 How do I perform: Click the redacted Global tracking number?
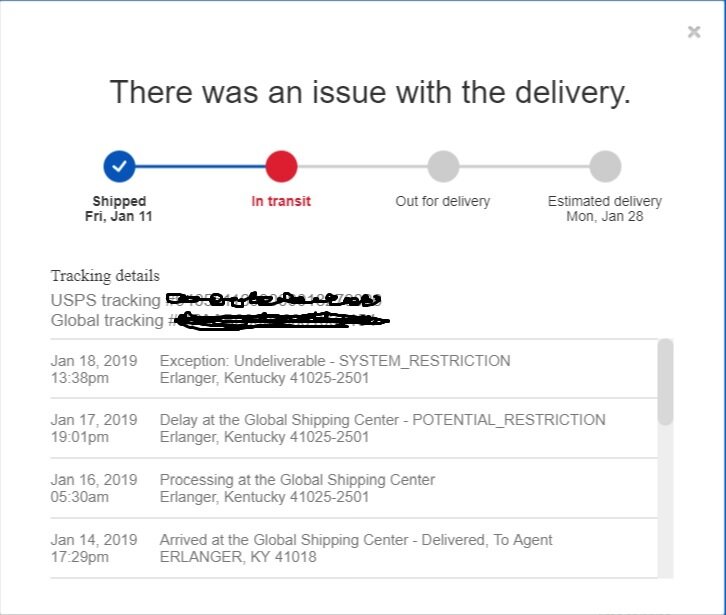pyautogui.click(x=282, y=320)
